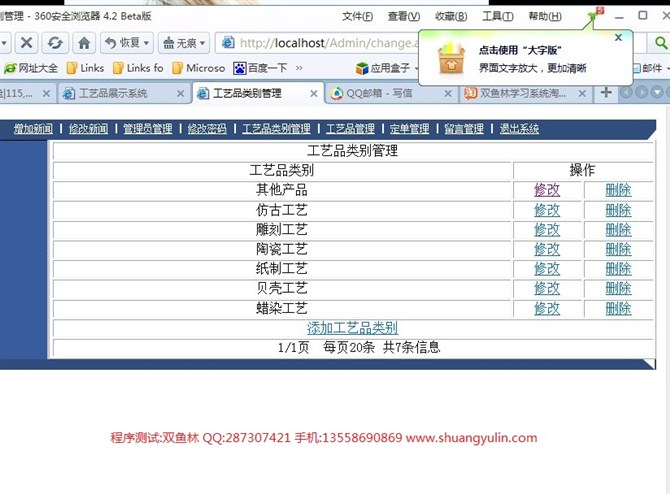
Task: Click the 恢复 restore button
Action: tap(127, 43)
